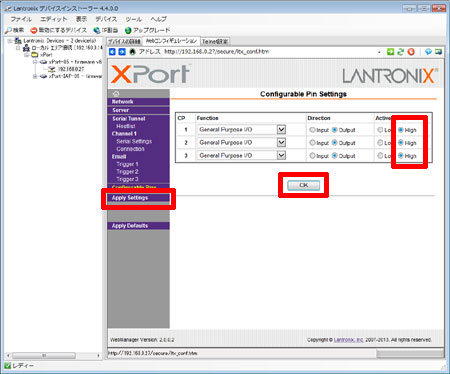Click the xPort folder icon in tree
Screen dimensions: 450x374
point(35,55)
